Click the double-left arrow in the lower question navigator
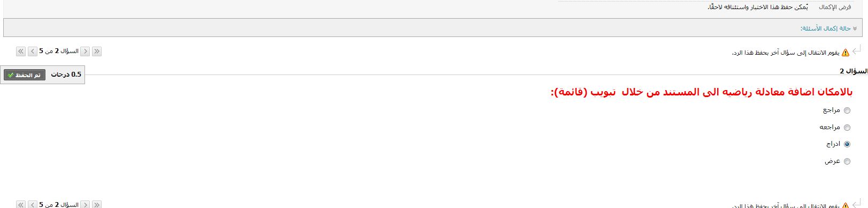The height and width of the screenshot is (208, 868). (x=21, y=204)
